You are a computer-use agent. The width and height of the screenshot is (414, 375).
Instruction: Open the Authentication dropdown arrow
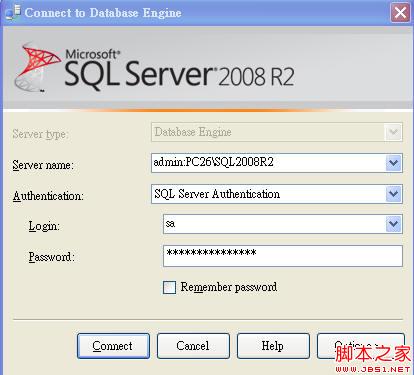click(394, 194)
